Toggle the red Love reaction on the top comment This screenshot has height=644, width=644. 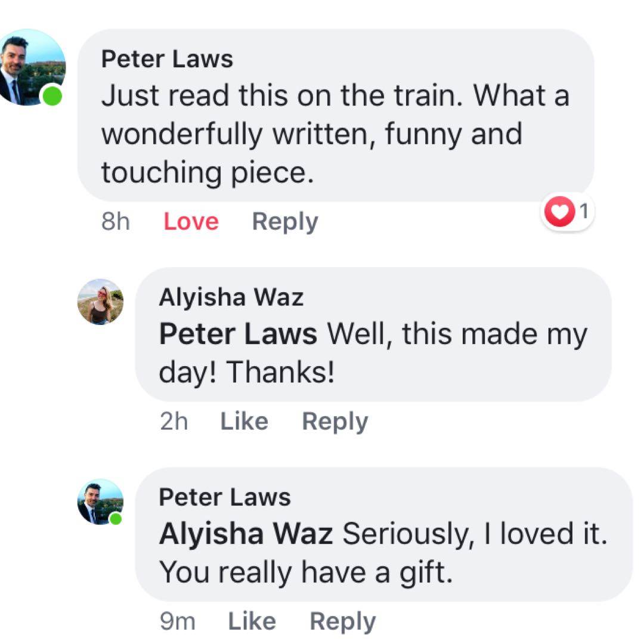(x=191, y=222)
